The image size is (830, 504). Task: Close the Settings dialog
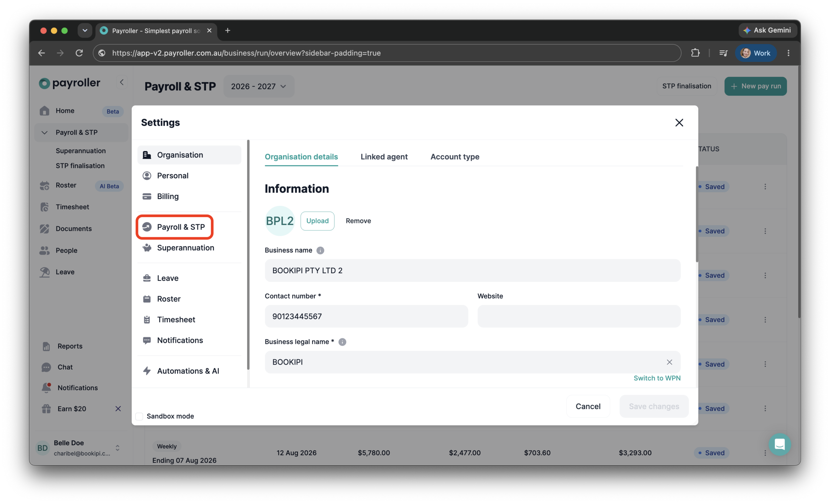point(679,123)
